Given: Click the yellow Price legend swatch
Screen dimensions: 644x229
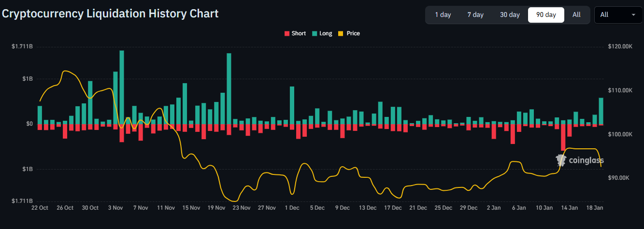Looking at the screenshot, I should click(341, 33).
